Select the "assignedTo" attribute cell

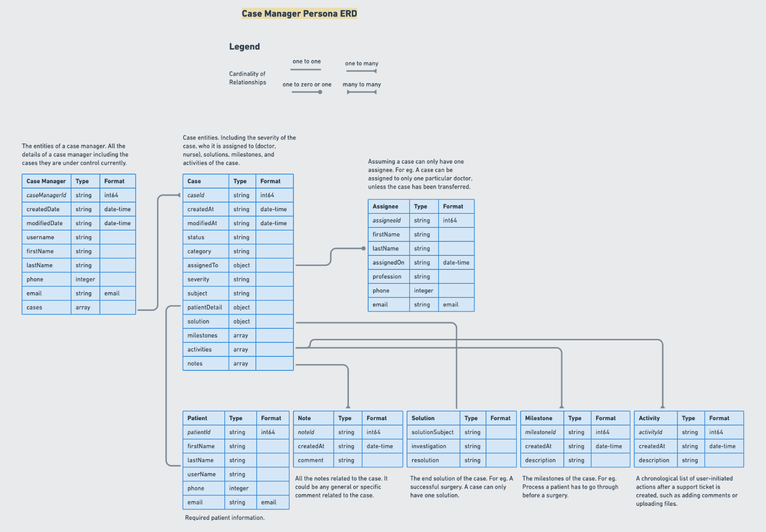(206, 265)
